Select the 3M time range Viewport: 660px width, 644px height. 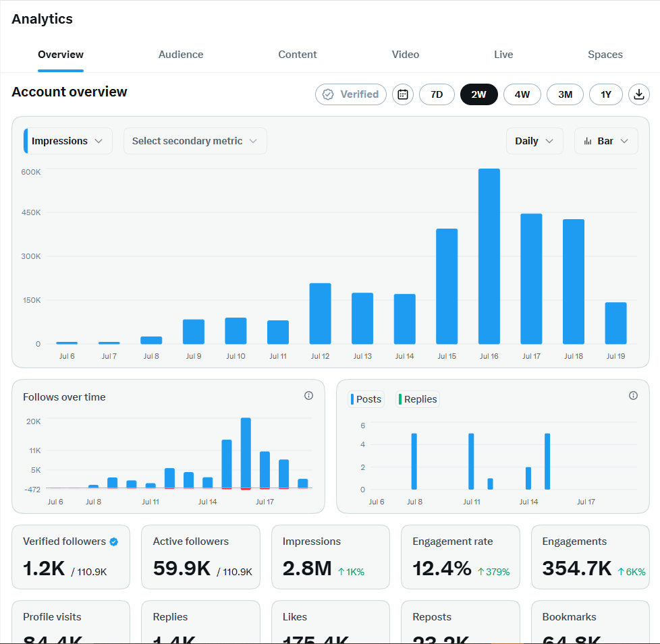(x=565, y=94)
